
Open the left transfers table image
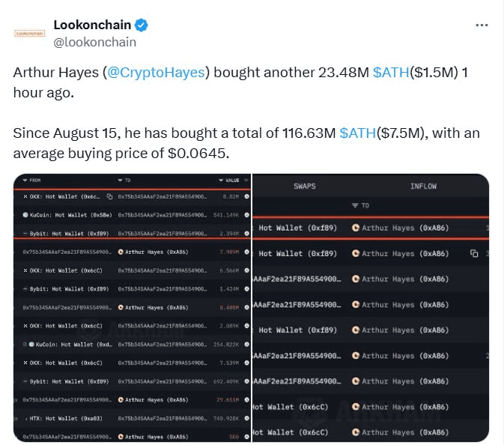[x=132, y=315]
